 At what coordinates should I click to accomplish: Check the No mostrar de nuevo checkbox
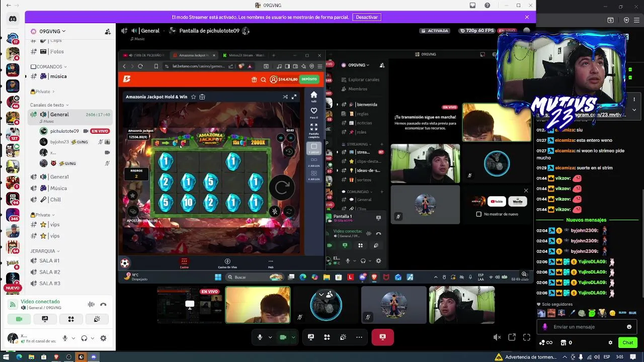click(478, 214)
